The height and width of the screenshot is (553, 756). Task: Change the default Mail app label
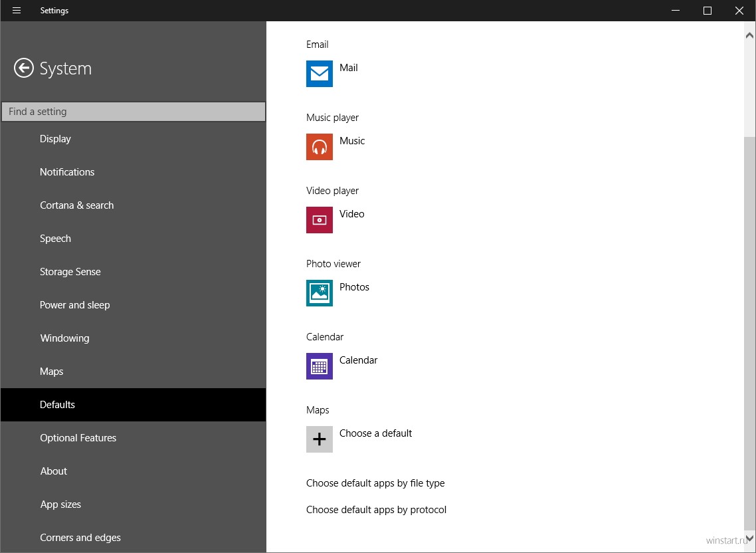pyautogui.click(x=349, y=68)
